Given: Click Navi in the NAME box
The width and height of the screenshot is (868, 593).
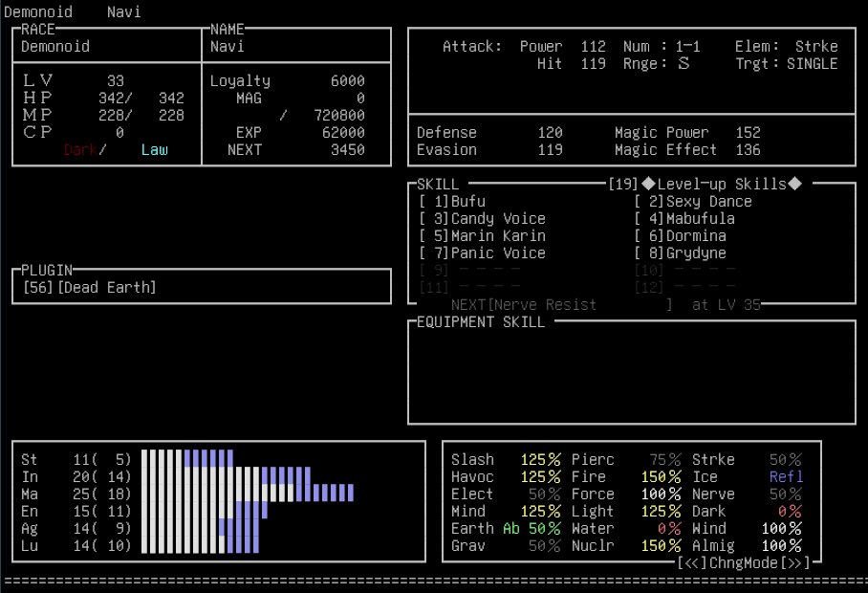Looking at the screenshot, I should tap(227, 46).
